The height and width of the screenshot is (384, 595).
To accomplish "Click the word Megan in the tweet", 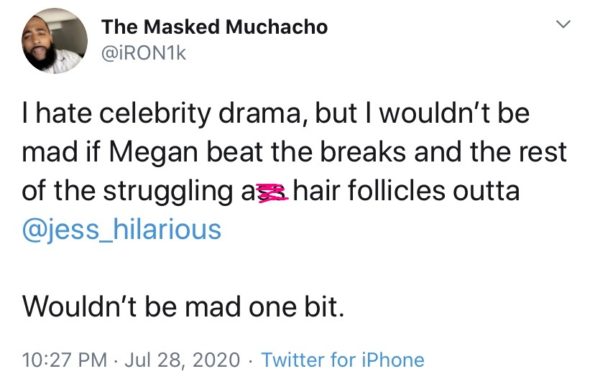I will point(154,153).
